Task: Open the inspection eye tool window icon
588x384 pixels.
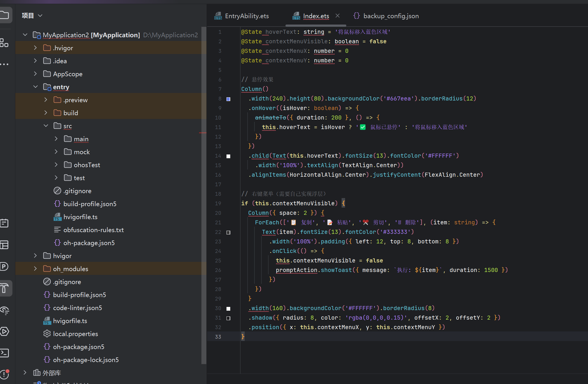Action: [4, 310]
